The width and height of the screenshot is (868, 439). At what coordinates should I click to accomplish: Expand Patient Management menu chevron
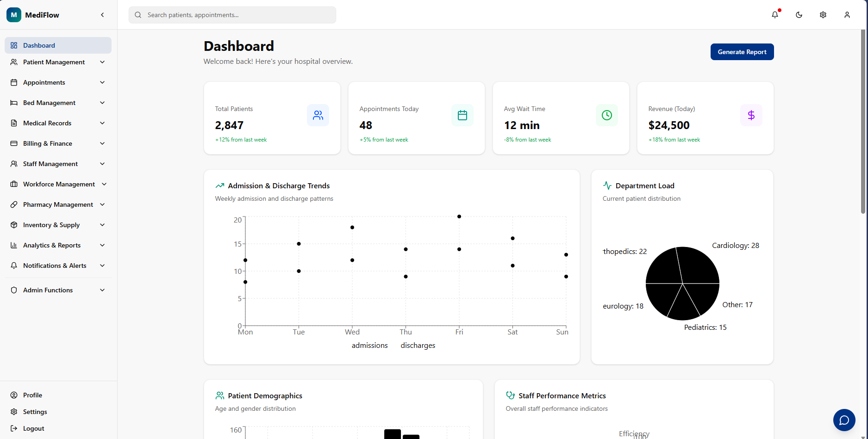point(102,62)
